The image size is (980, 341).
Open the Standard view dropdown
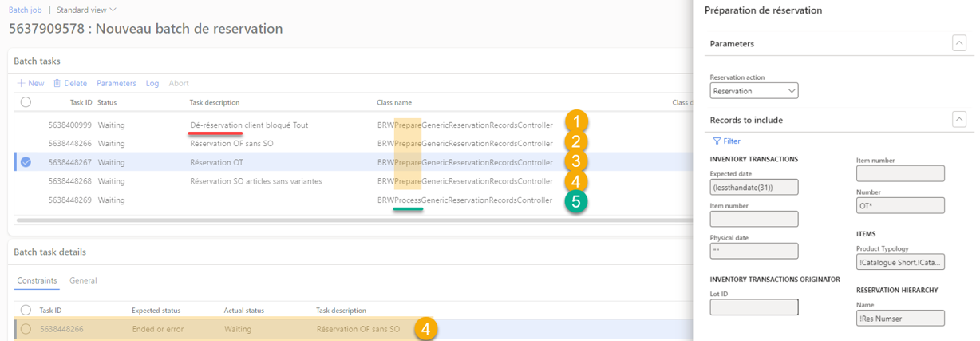(86, 10)
